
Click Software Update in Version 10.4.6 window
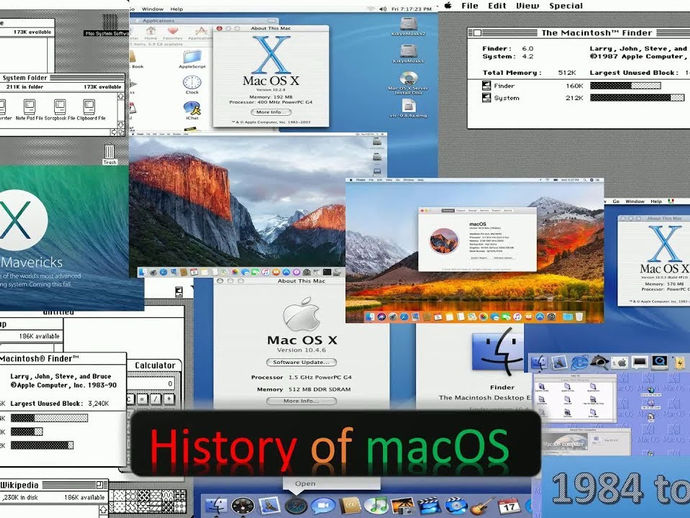pyautogui.click(x=301, y=362)
